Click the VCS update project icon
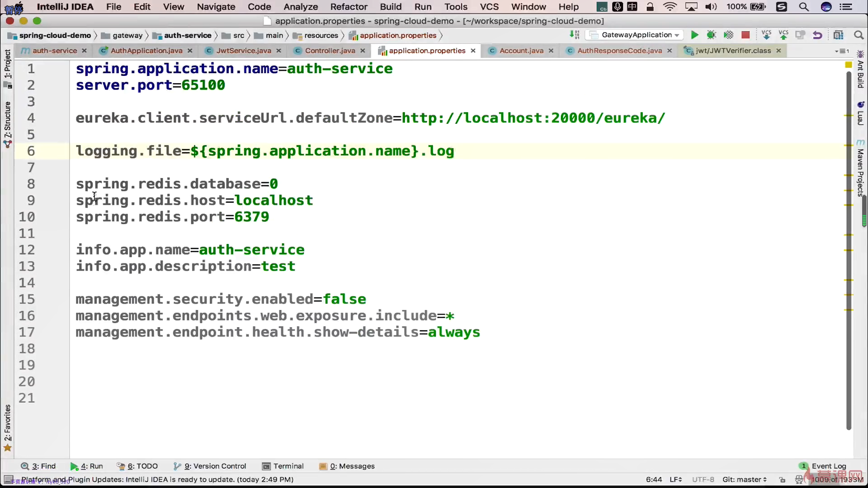Image resolution: width=868 pixels, height=488 pixels. [x=766, y=35]
